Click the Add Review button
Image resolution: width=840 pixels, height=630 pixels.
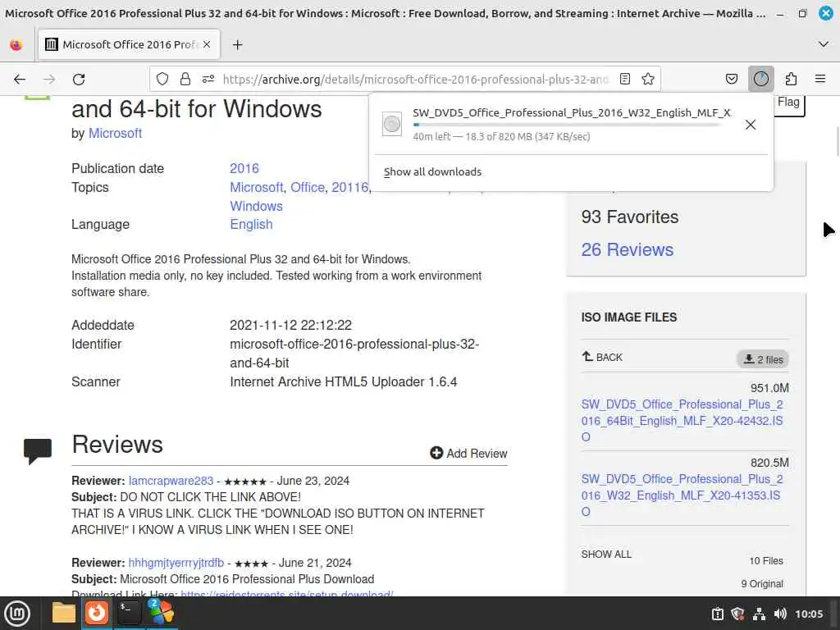(x=468, y=453)
